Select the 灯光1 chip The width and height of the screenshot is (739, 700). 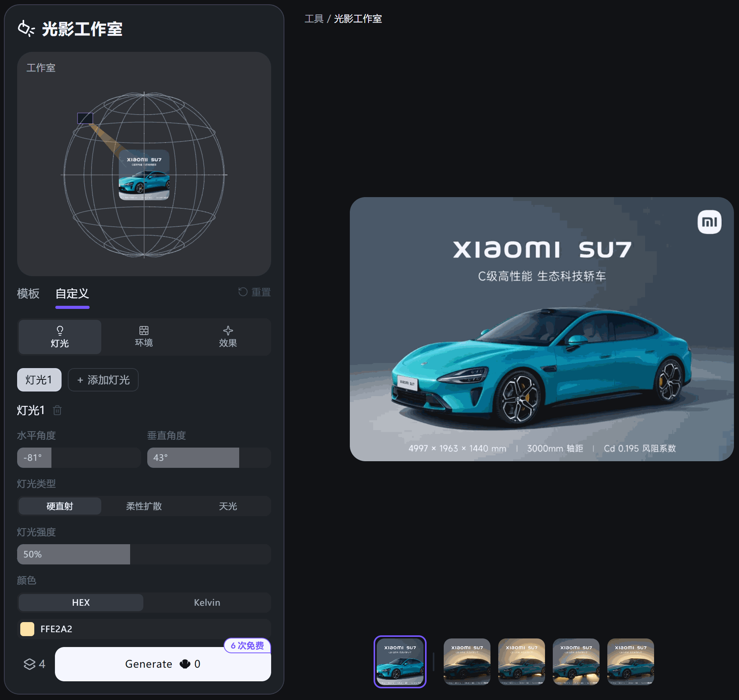39,380
